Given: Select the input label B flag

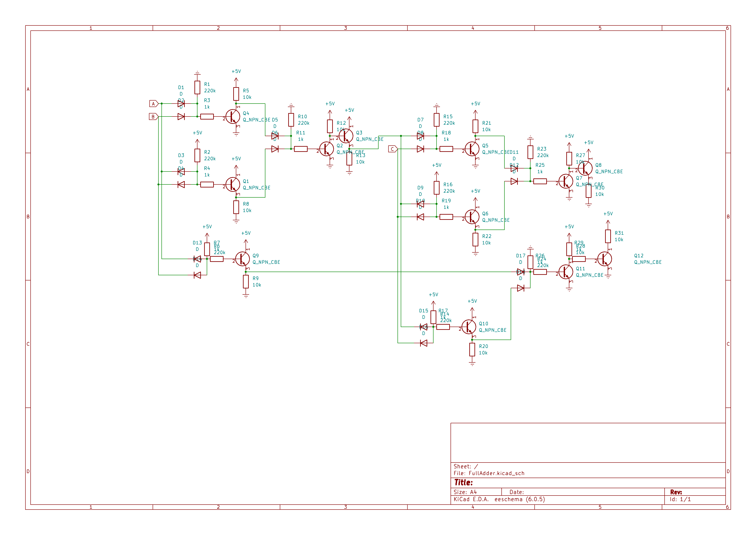Looking at the screenshot, I should pyautogui.click(x=153, y=117).
